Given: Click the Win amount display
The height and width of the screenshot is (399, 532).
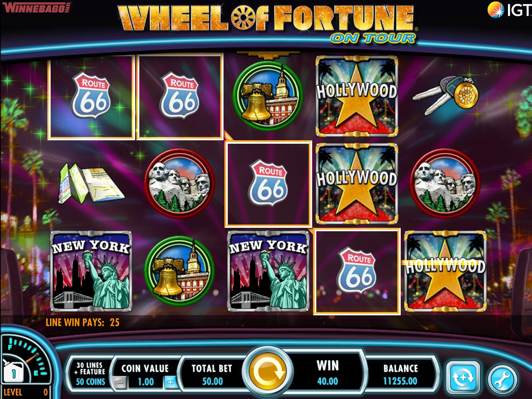Looking at the screenshot, I should [328, 372].
